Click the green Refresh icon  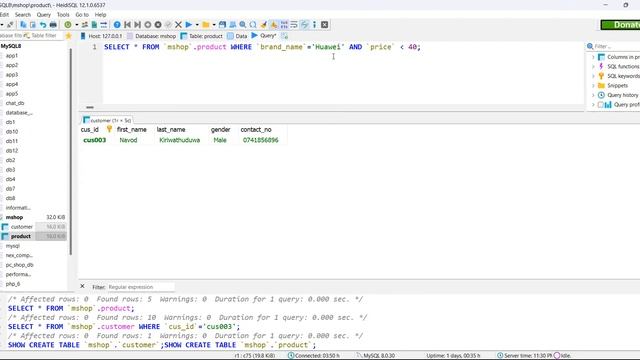tap(68, 25)
